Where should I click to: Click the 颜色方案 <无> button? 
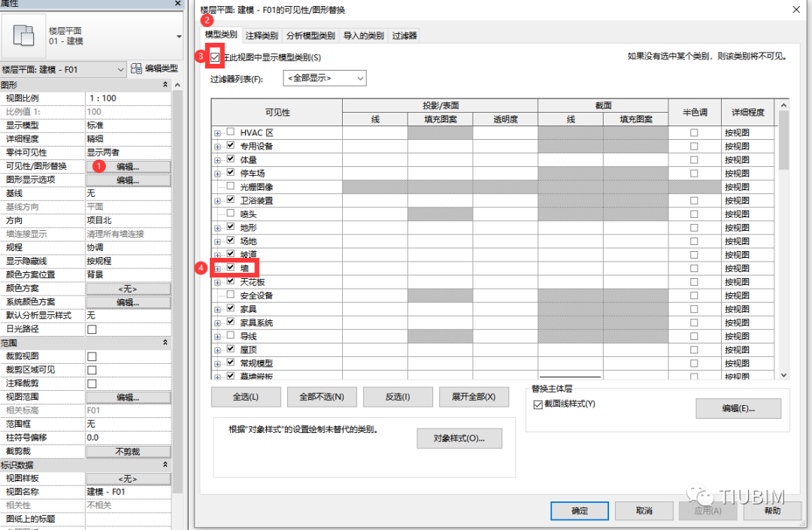(x=128, y=289)
